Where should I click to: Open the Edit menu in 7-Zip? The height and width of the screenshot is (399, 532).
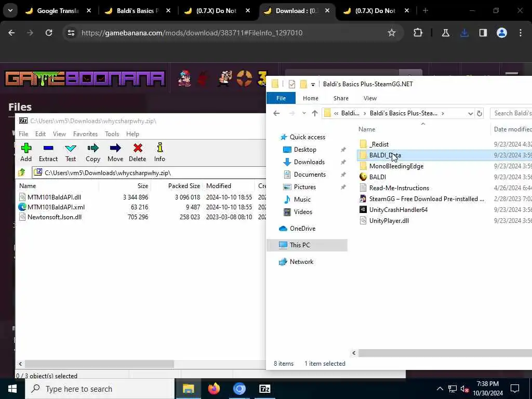(41, 134)
